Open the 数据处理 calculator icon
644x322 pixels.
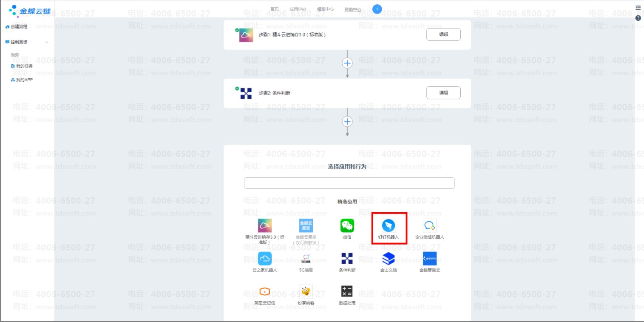(x=347, y=291)
